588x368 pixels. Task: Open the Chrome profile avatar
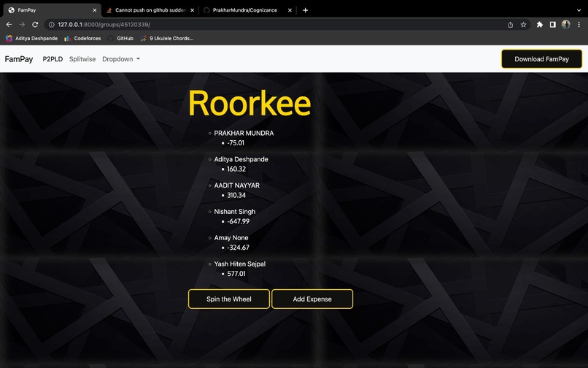click(565, 24)
